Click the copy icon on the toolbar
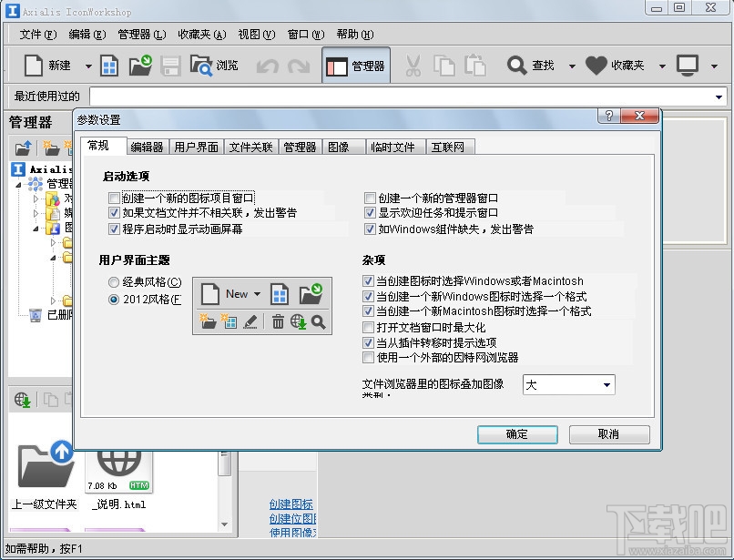The image size is (734, 560). [x=443, y=65]
